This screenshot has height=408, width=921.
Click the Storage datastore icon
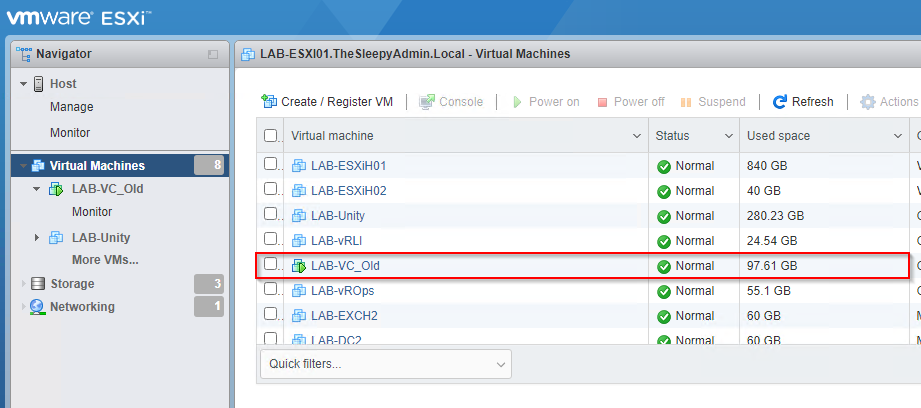click(x=38, y=284)
